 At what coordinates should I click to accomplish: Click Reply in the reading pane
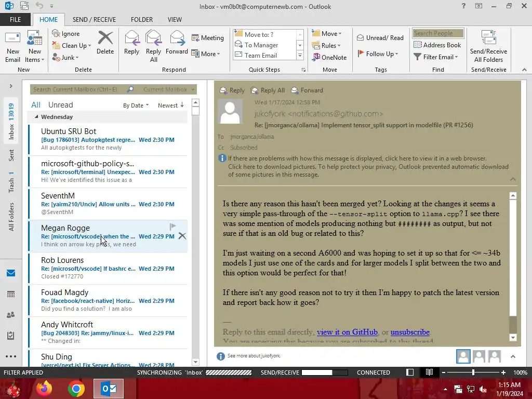coord(232,90)
